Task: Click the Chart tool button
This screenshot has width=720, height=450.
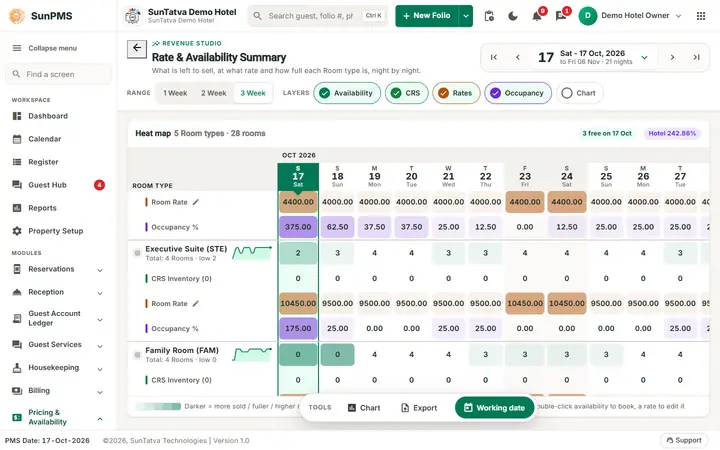Action: [364, 408]
